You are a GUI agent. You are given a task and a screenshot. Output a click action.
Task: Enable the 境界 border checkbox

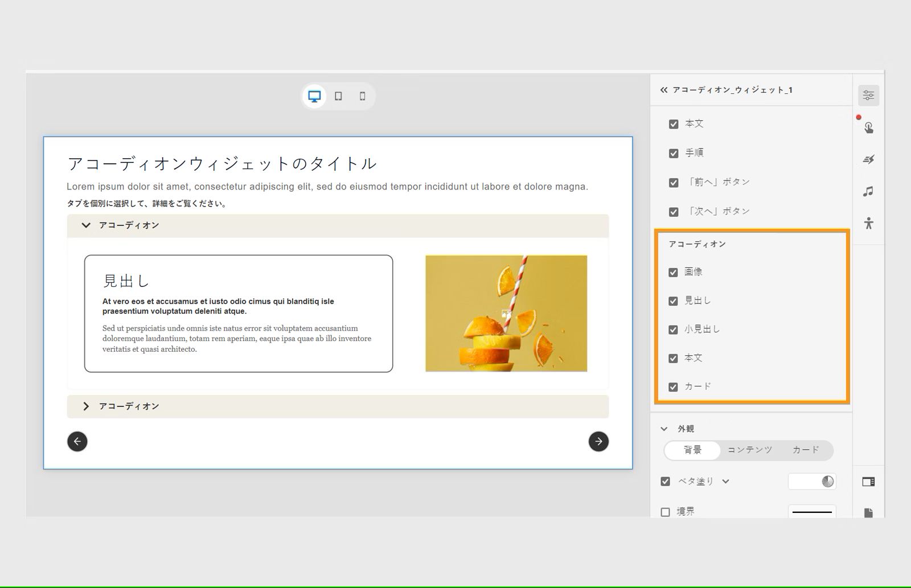tap(665, 512)
